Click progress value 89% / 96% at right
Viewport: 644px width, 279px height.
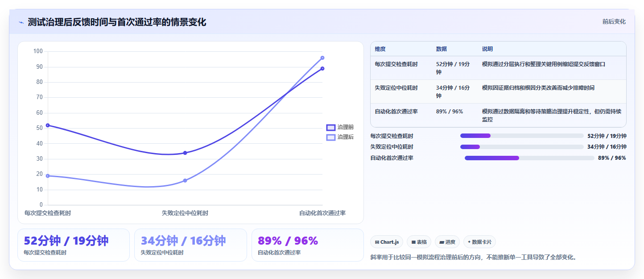[612, 158]
